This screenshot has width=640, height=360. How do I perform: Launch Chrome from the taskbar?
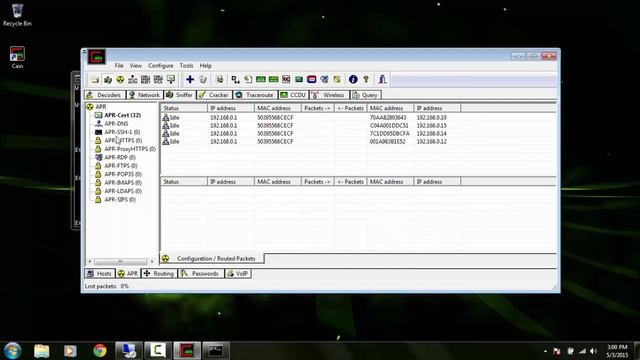click(100, 351)
